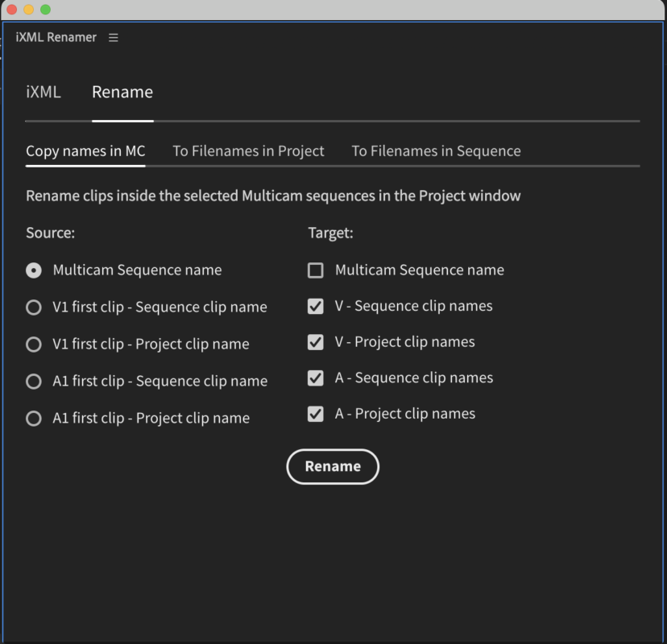667x644 pixels.
Task: Toggle A - Project clip names checkbox
Action: pyautogui.click(x=316, y=414)
